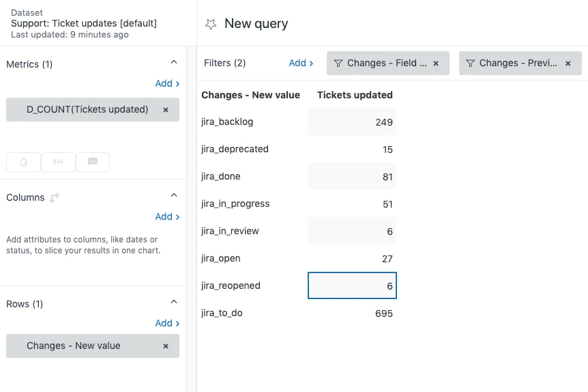Click the broadcast signal icon under metrics

[58, 162]
